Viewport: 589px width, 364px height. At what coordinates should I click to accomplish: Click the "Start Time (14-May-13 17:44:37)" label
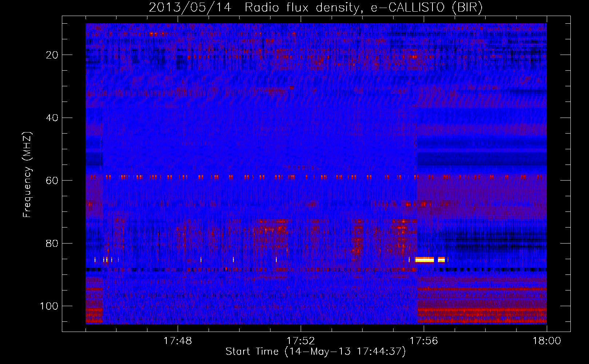pos(316,352)
